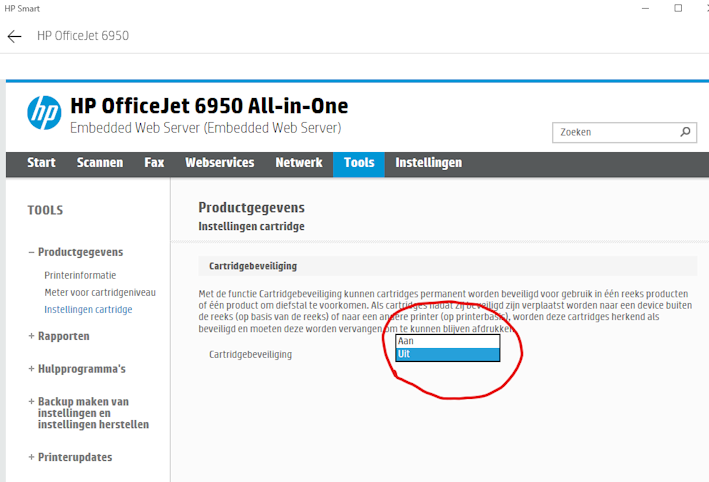Click the Cartridgebeveiliging section header
The image size is (709, 482).
tap(448, 266)
